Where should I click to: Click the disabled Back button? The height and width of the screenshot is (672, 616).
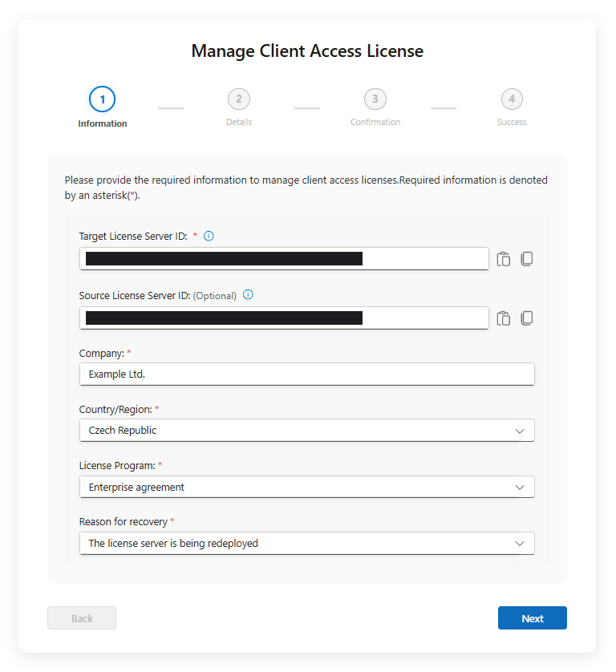[82, 618]
